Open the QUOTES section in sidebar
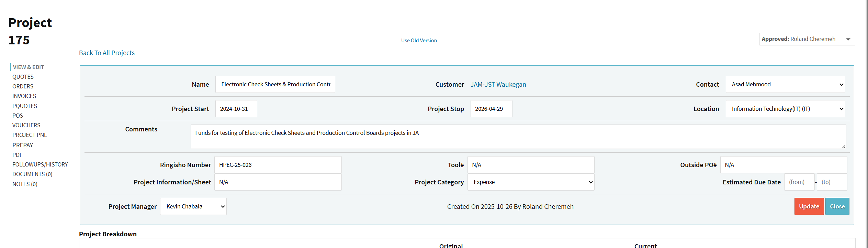 pyautogui.click(x=23, y=77)
